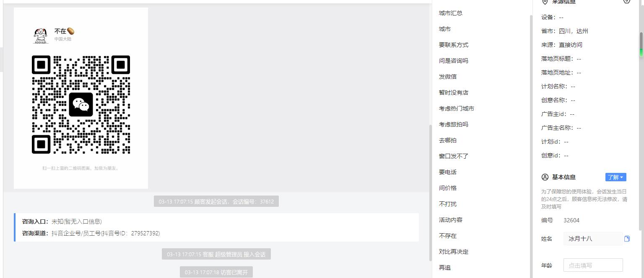
Task: Click the 24点 info modification notice
Action: pos(585,199)
